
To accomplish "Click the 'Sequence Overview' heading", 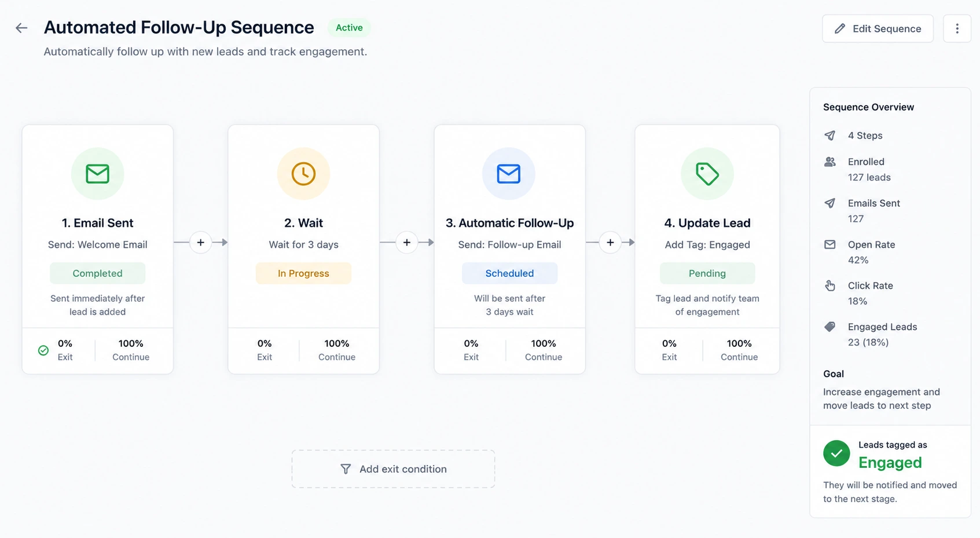I will pyautogui.click(x=868, y=107).
